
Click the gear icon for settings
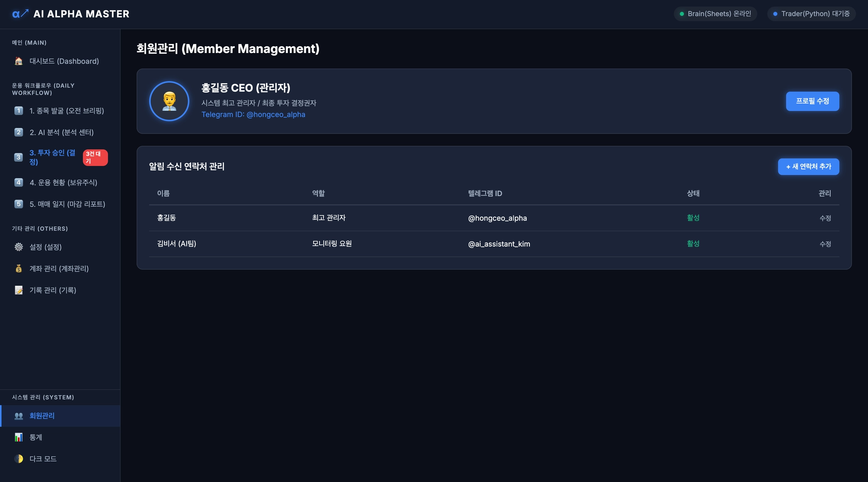pyautogui.click(x=19, y=247)
